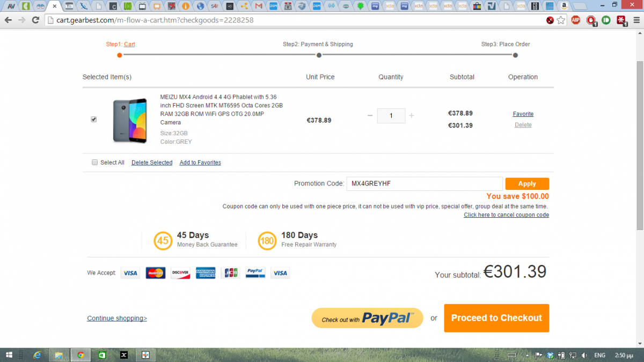Switch to Chrome in the taskbar

click(80, 355)
